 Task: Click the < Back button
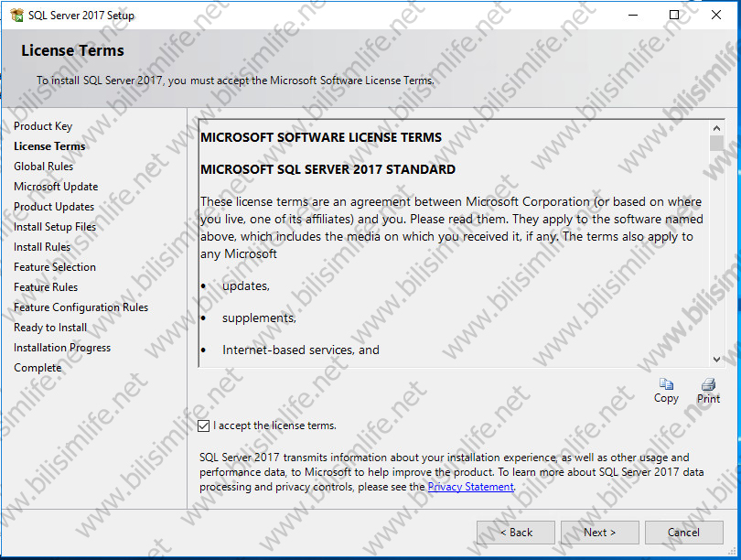pos(516,533)
